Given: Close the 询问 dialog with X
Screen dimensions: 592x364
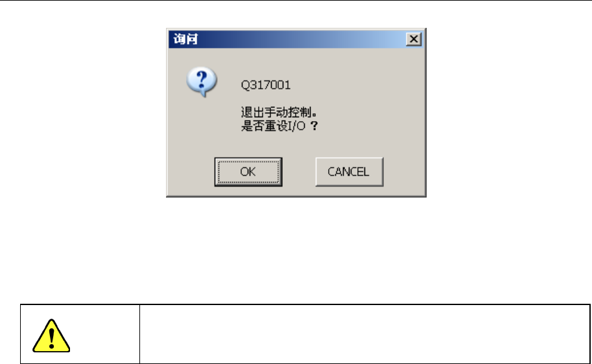Looking at the screenshot, I should (x=414, y=39).
